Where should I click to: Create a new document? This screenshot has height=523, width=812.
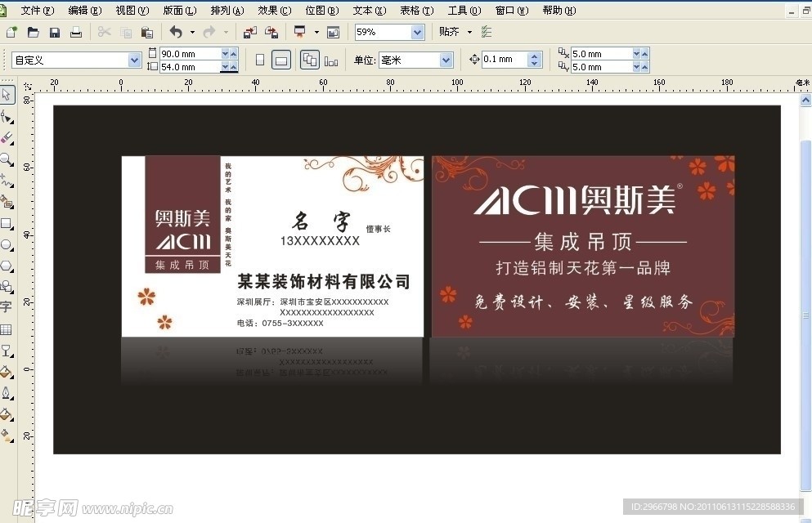[11, 32]
